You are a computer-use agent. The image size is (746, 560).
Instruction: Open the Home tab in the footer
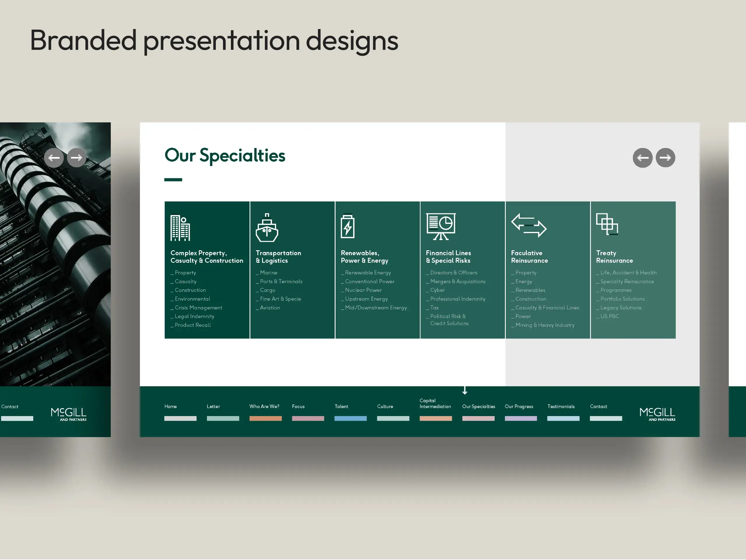(171, 406)
